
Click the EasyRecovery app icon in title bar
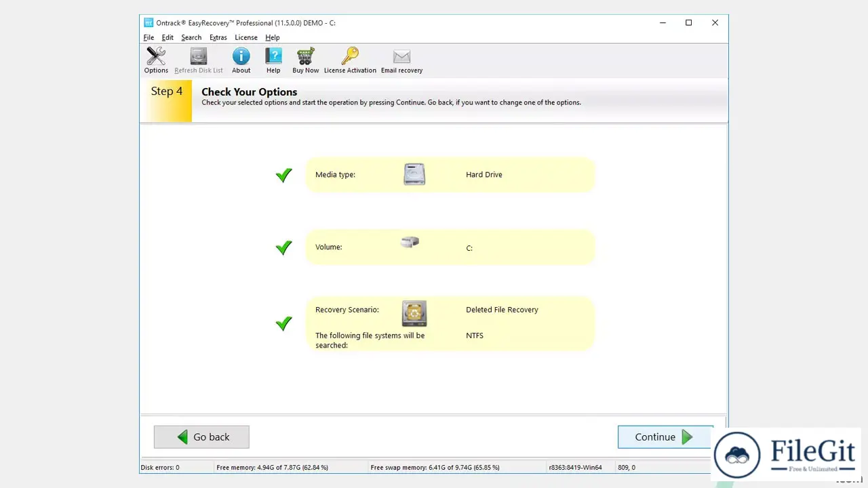(x=149, y=22)
